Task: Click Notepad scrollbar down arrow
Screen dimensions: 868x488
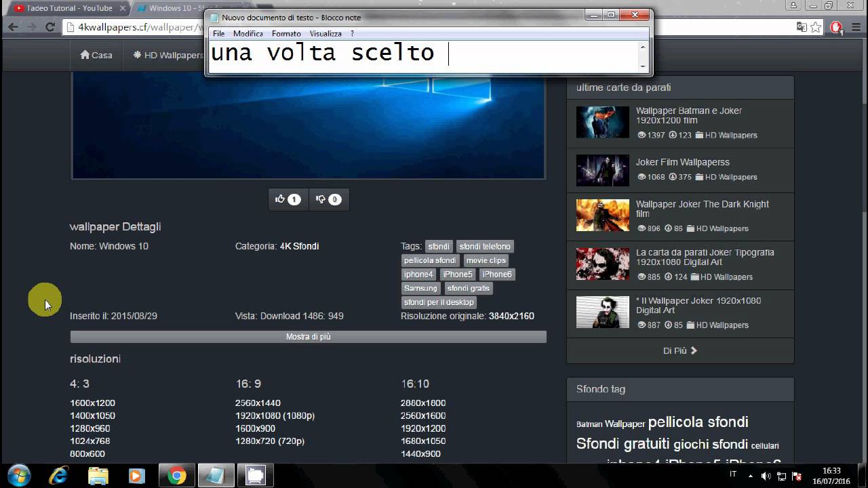Action: point(643,66)
